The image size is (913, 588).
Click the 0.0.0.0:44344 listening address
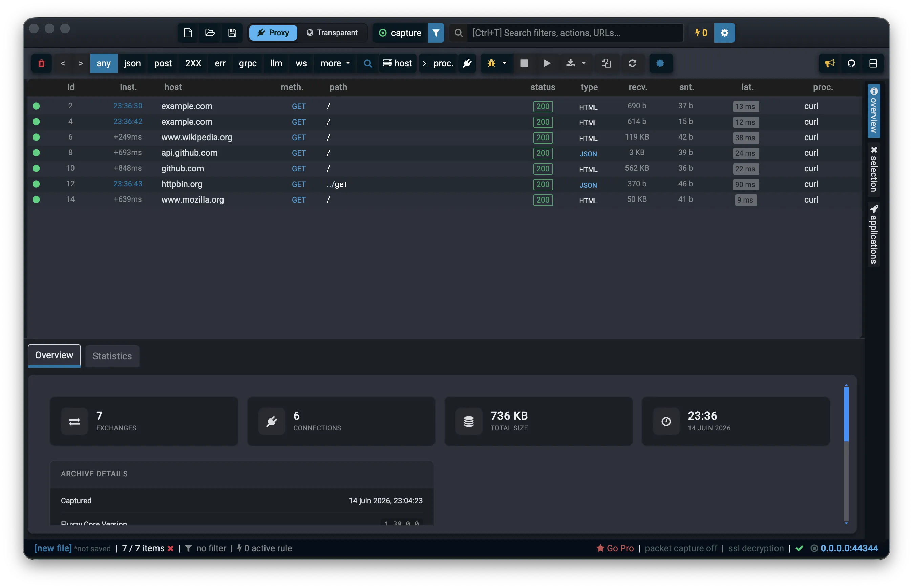point(849,549)
